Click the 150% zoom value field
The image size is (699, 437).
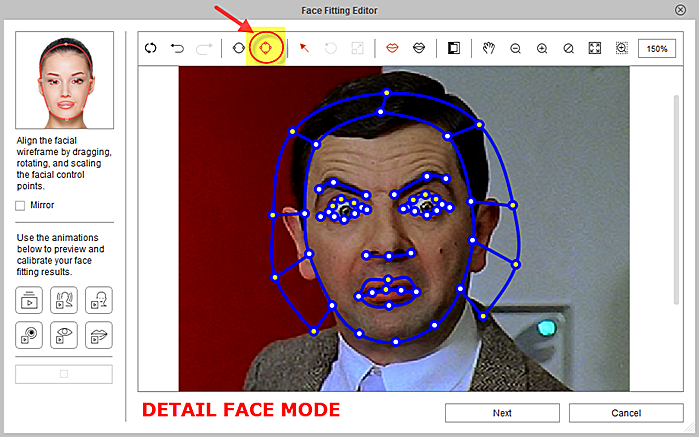pyautogui.click(x=657, y=48)
